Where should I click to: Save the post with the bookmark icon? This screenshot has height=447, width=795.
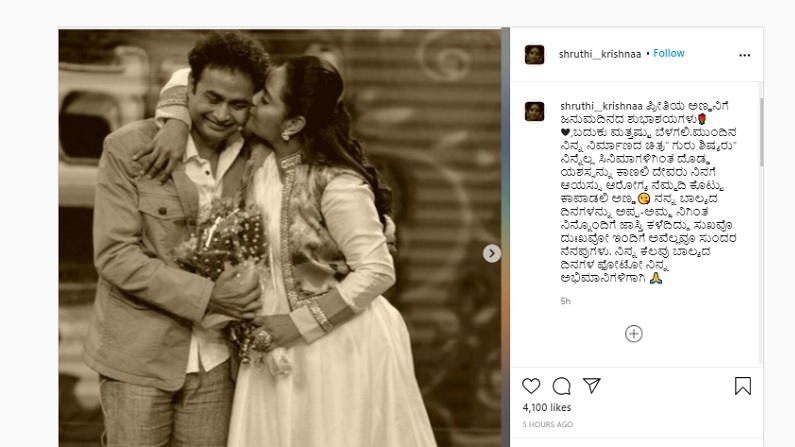[x=743, y=386]
